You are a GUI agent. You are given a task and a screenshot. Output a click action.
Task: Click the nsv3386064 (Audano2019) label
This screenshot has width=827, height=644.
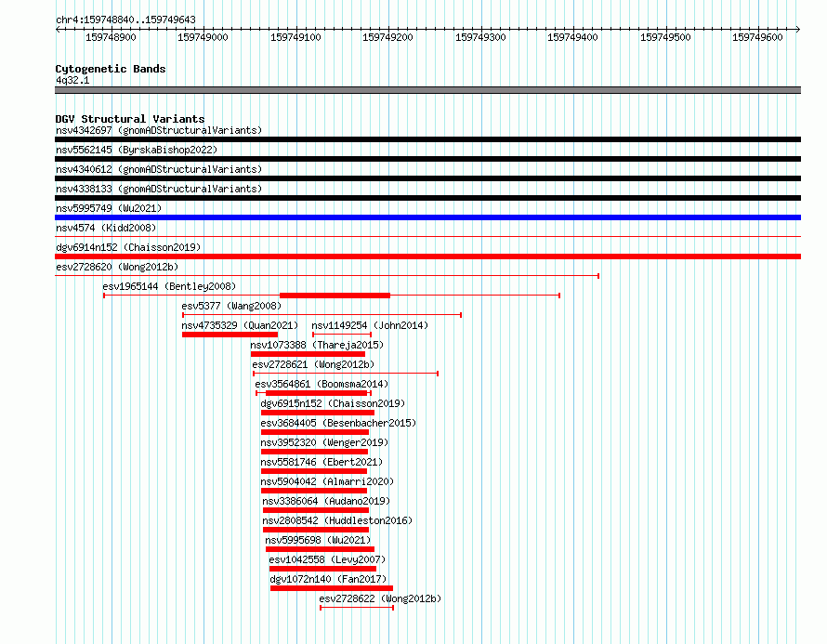click(326, 501)
